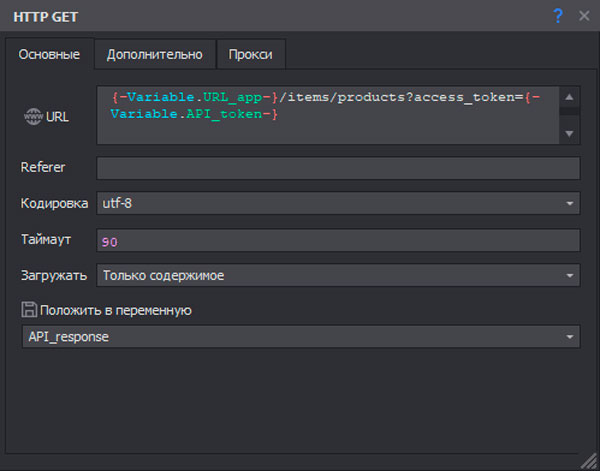Select the Прокси tab

[x=250, y=54]
